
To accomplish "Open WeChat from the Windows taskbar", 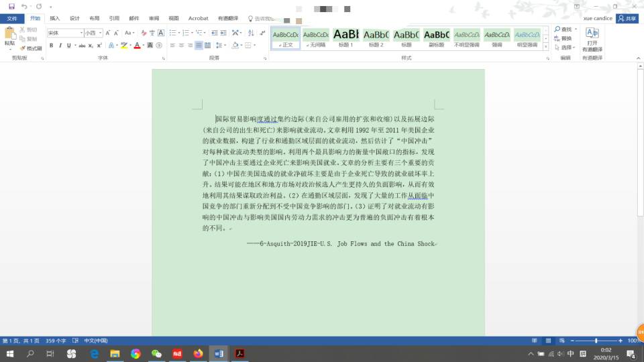I will coord(156,353).
